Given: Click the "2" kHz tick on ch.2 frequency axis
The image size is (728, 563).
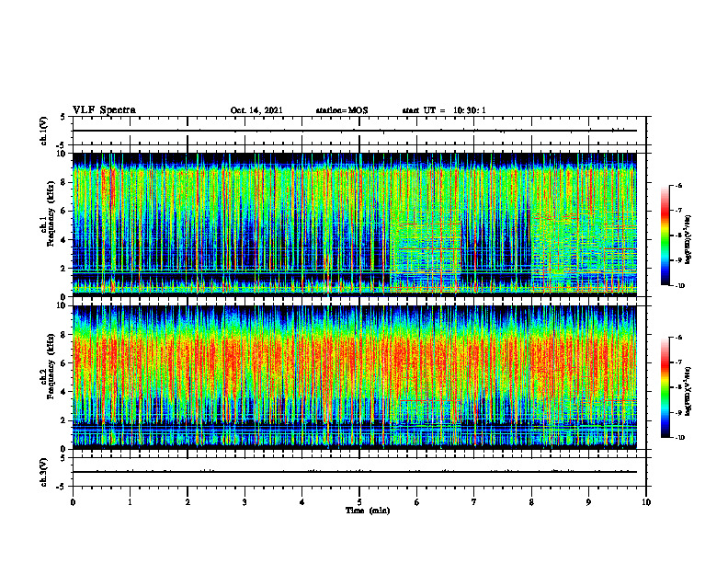Looking at the screenshot, I should pos(64,420).
